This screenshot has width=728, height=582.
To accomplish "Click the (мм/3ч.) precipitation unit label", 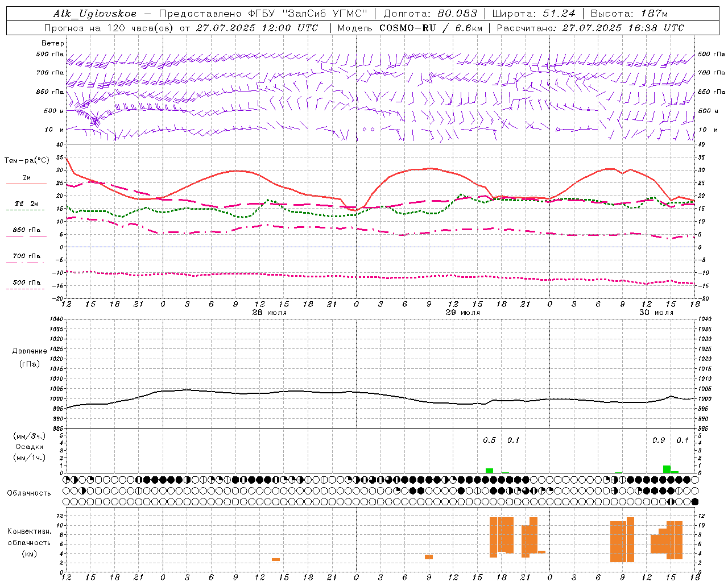I will 30,436.
